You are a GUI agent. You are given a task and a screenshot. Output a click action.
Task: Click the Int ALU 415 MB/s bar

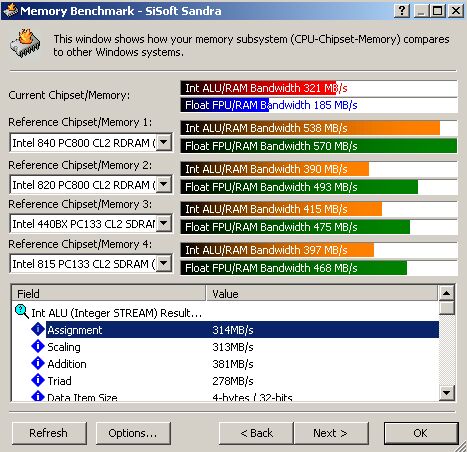coord(281,209)
